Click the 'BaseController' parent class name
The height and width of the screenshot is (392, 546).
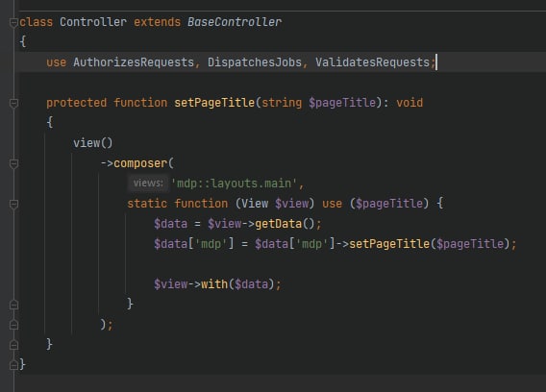coord(235,22)
